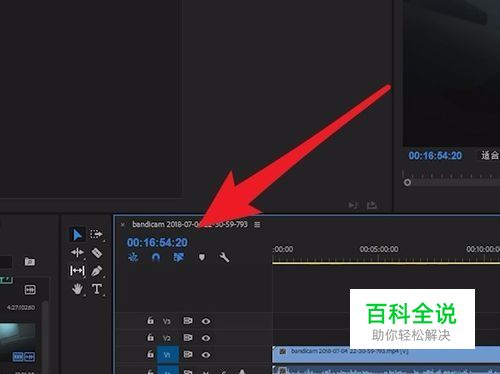Click the Source monitor Insert button
Viewport: 500px width, 374px height.
353,205
